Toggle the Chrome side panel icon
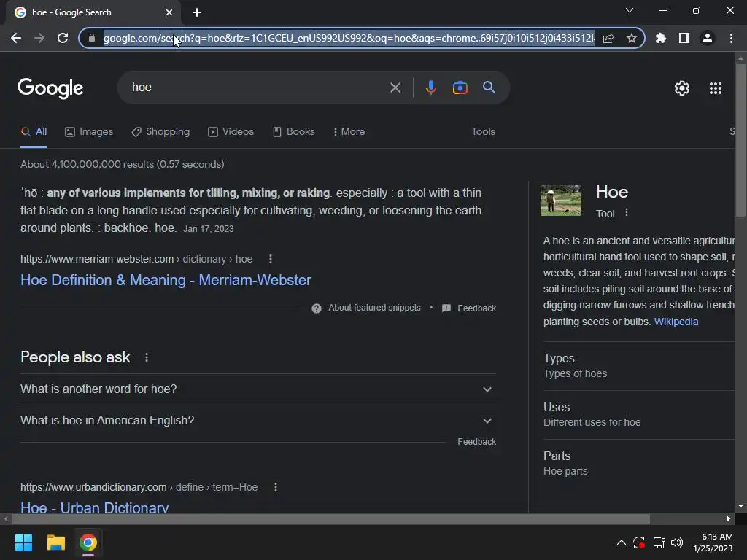Viewport: 747px width, 560px height. pos(684,38)
